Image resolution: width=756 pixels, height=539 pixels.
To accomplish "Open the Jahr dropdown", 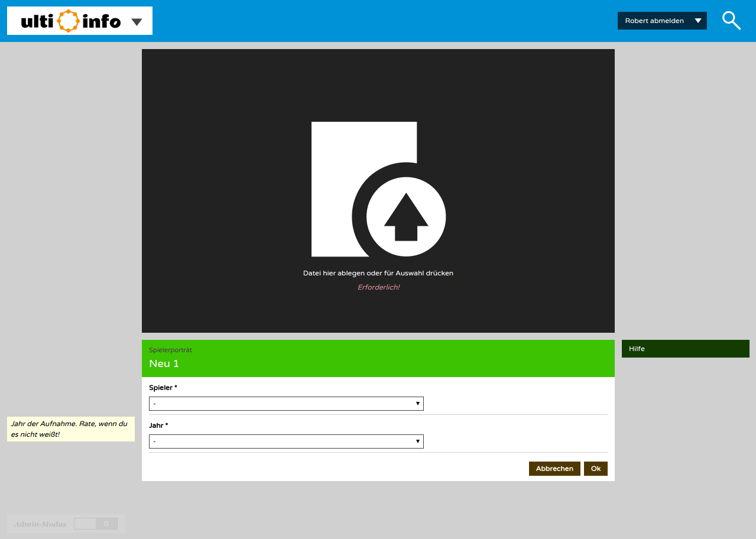I will pyautogui.click(x=286, y=441).
